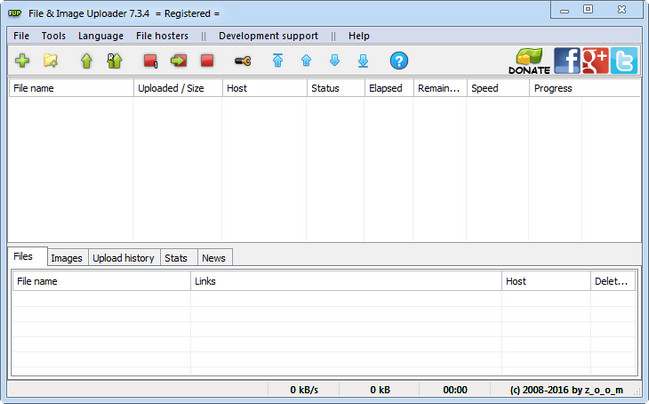Click the green plus add files icon
This screenshot has height=404, width=649.
point(22,61)
